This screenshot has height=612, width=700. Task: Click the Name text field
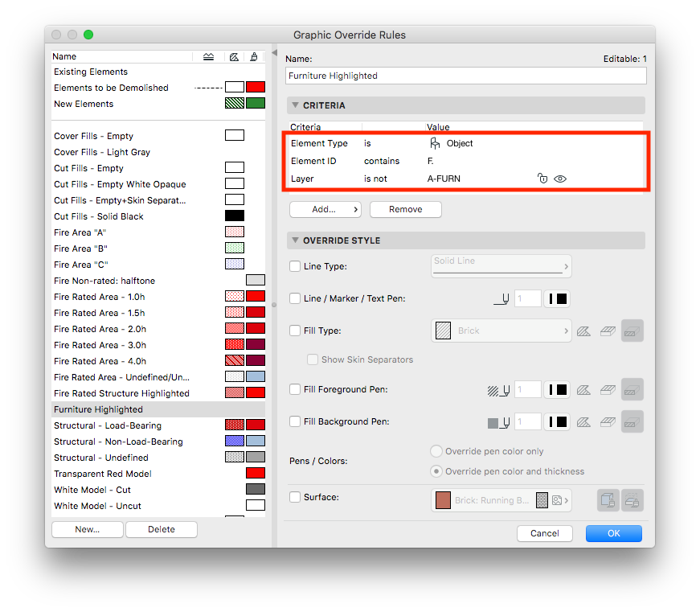pyautogui.click(x=465, y=76)
